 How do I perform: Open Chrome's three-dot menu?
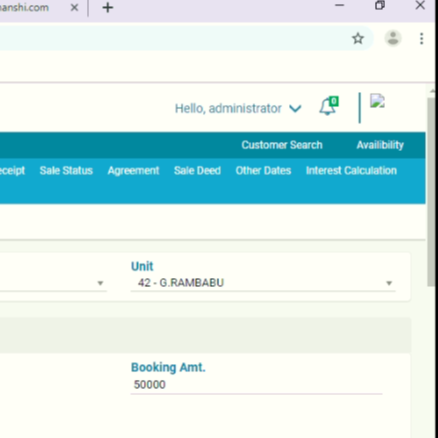421,39
